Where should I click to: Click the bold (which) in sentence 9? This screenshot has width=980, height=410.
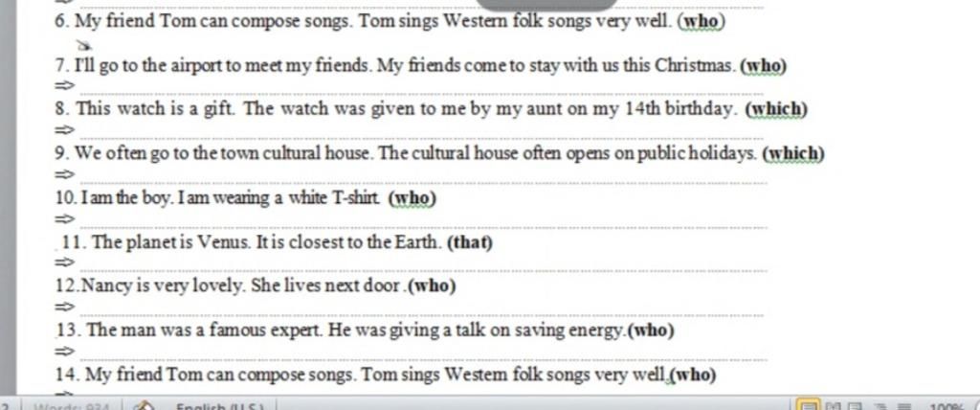click(793, 153)
